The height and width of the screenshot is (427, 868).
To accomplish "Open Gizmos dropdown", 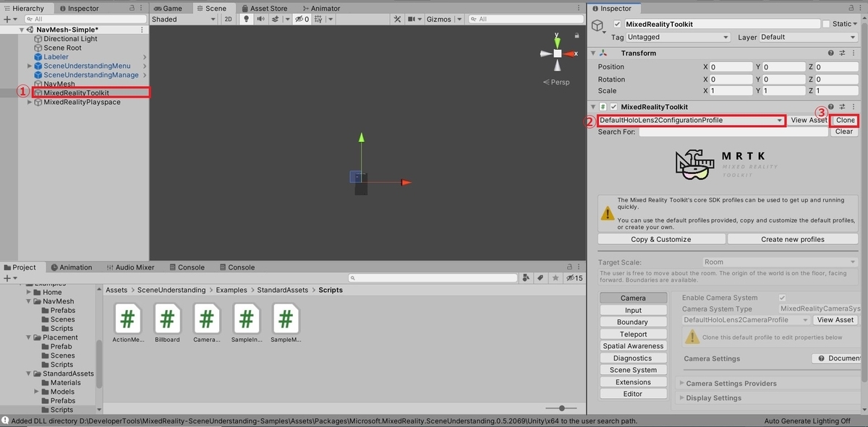I will click(442, 20).
